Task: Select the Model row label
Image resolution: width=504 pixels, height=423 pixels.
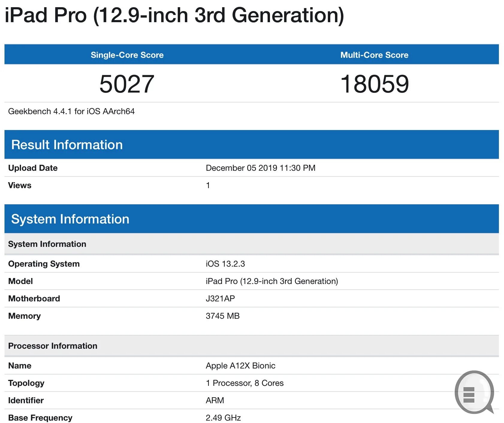Action: 21,281
